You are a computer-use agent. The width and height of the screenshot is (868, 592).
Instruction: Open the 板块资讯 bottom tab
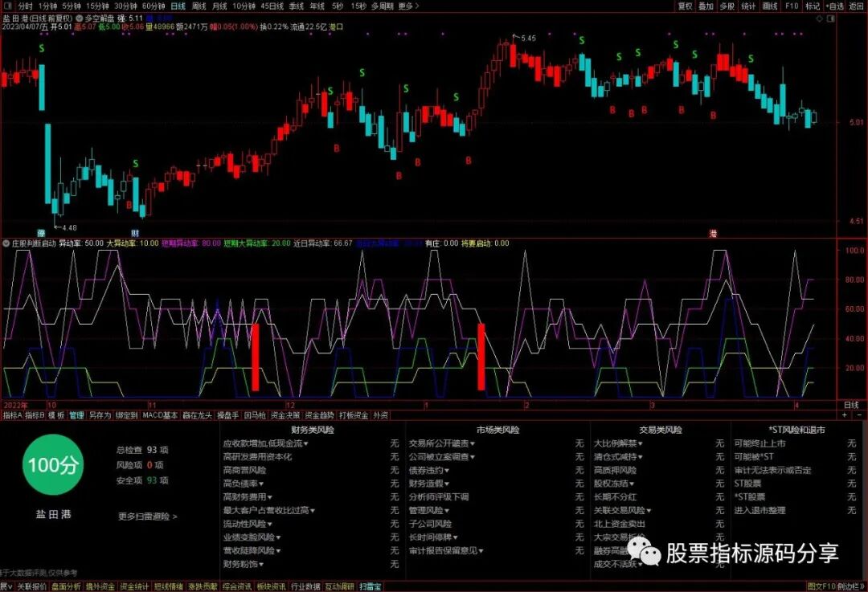[272, 586]
